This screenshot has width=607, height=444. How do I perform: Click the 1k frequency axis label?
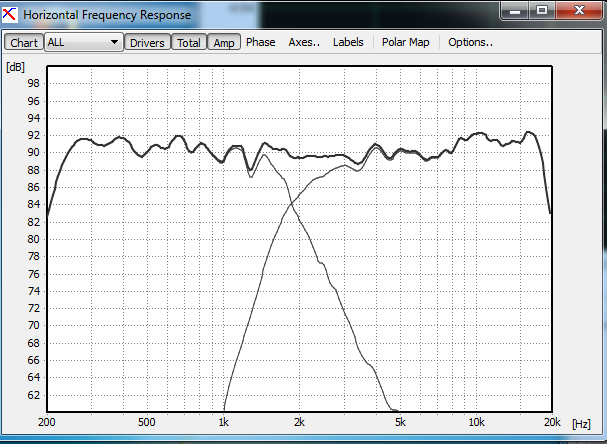[225, 422]
